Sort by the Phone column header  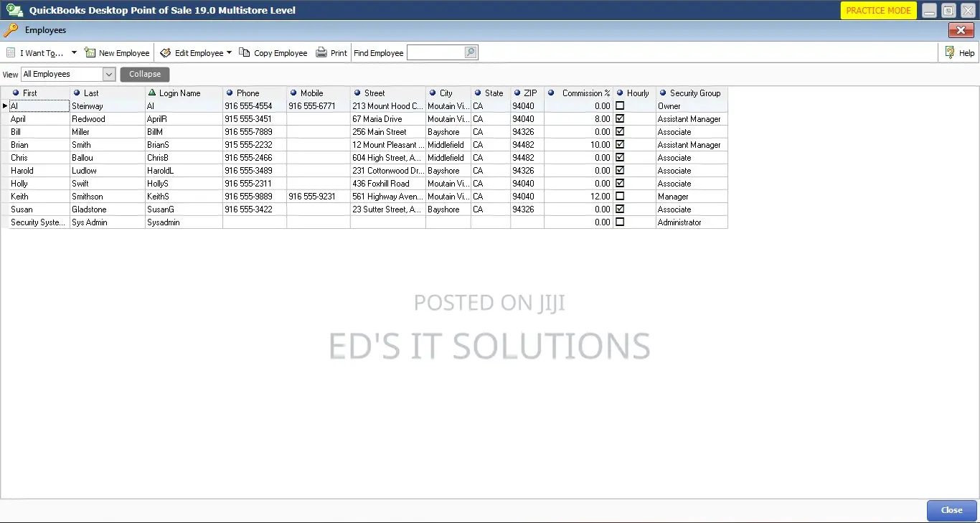point(255,93)
